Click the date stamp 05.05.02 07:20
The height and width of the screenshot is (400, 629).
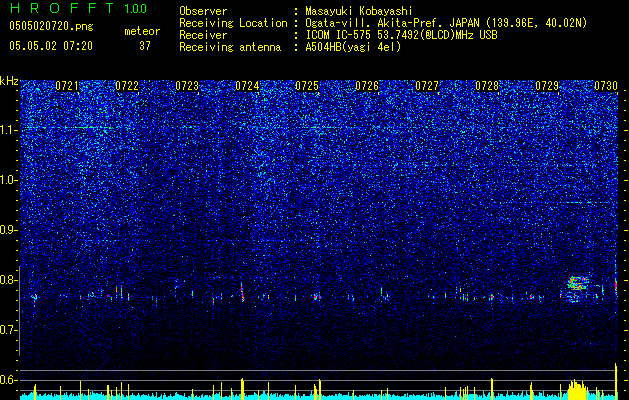[51, 46]
